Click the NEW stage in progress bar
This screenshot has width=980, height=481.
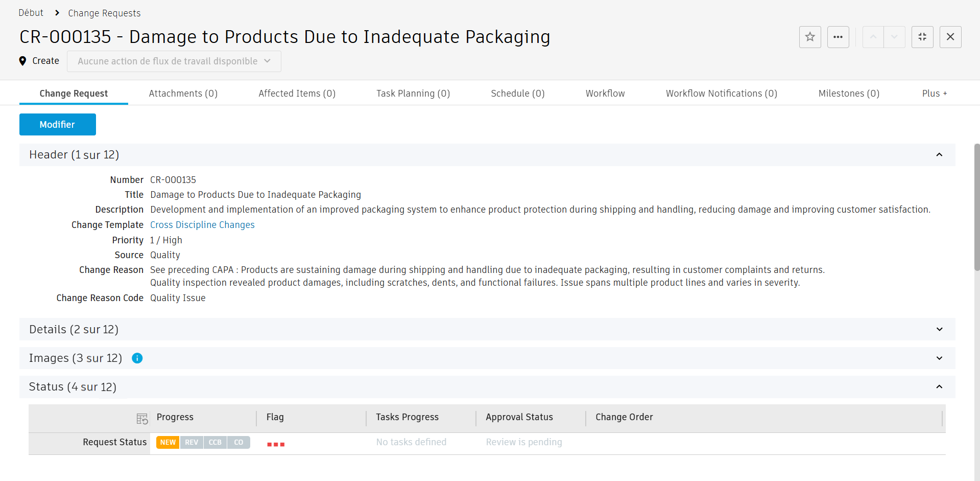(x=168, y=442)
